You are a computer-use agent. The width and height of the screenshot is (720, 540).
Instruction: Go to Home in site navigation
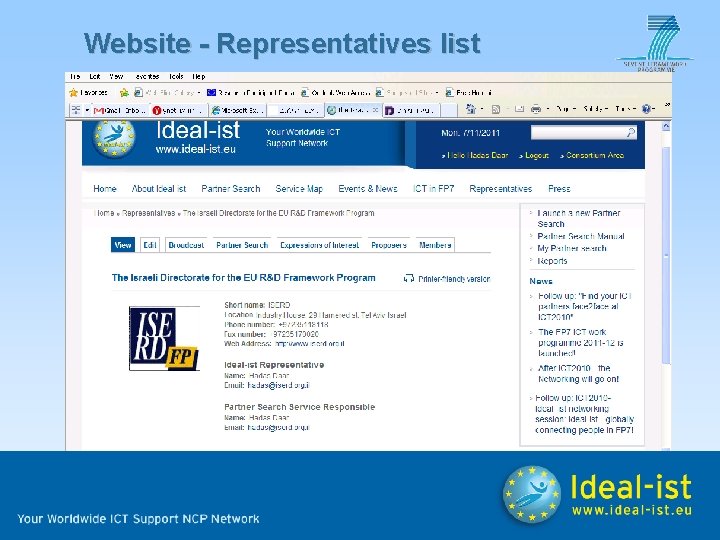pos(105,189)
